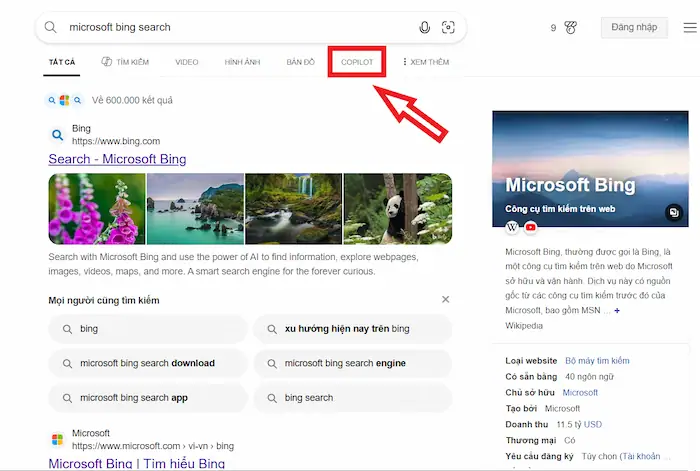Viewport: 700px width, 471px height.
Task: Close the 'Mọi người cũng tìm kiếm' section
Action: coord(446,300)
